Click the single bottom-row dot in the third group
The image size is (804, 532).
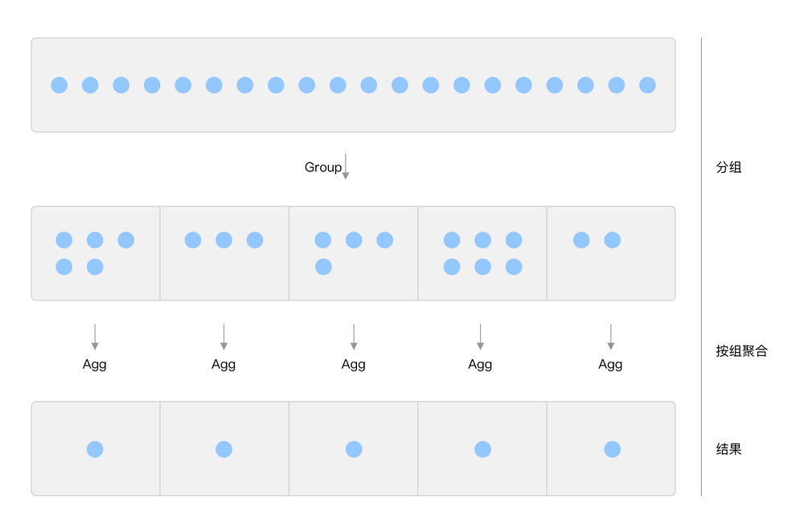pos(323,267)
